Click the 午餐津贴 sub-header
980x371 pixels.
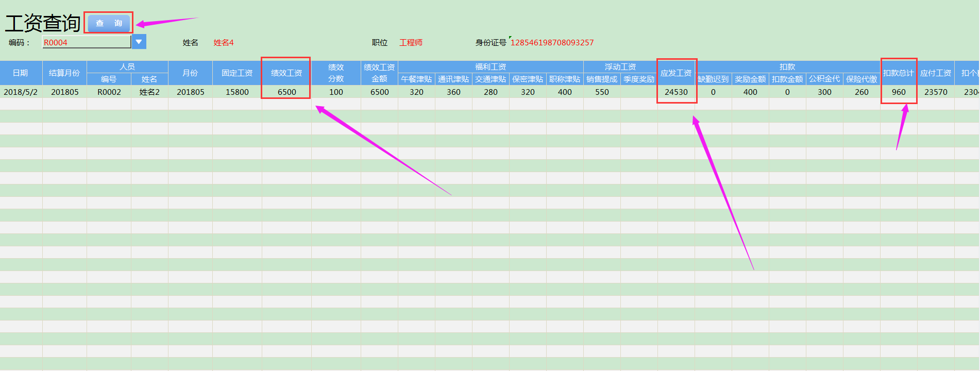pos(416,79)
